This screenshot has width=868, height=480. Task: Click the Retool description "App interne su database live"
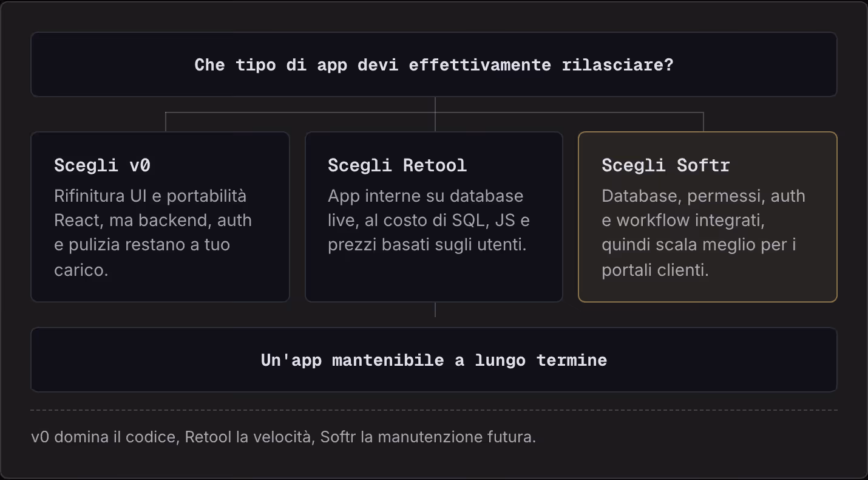(x=429, y=221)
